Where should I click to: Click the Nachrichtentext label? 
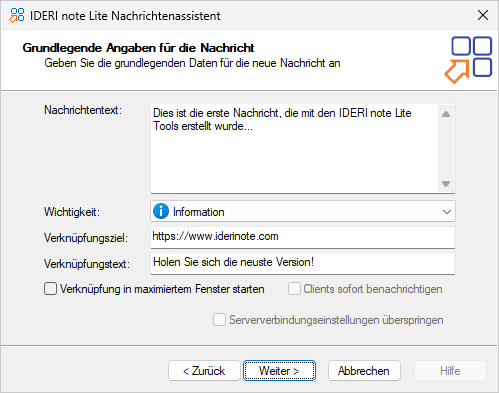83,110
